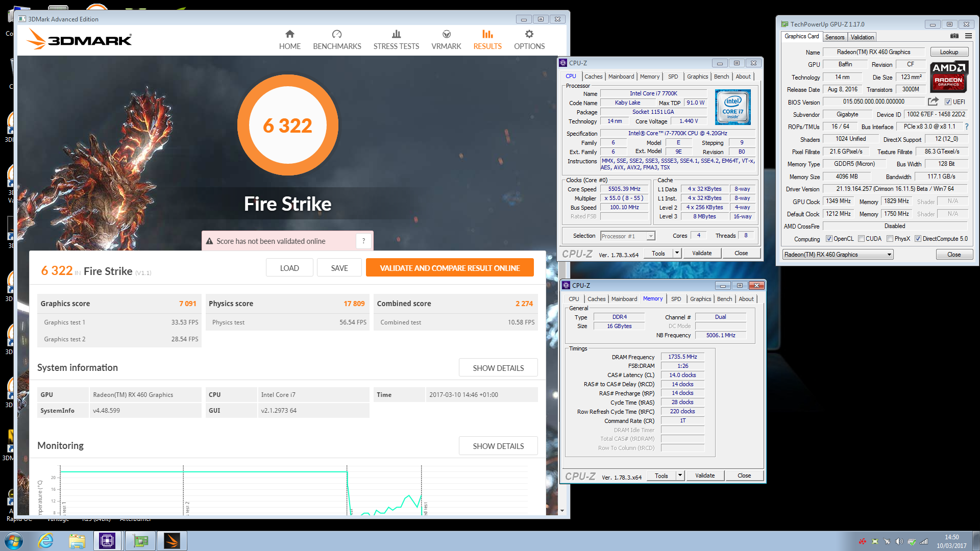
Task: Click the Bus Interface question mark in GPU-Z
Action: (x=966, y=127)
